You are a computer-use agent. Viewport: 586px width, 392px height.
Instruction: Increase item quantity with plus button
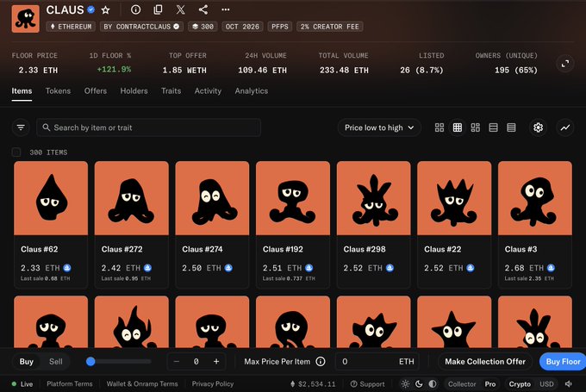coord(216,361)
